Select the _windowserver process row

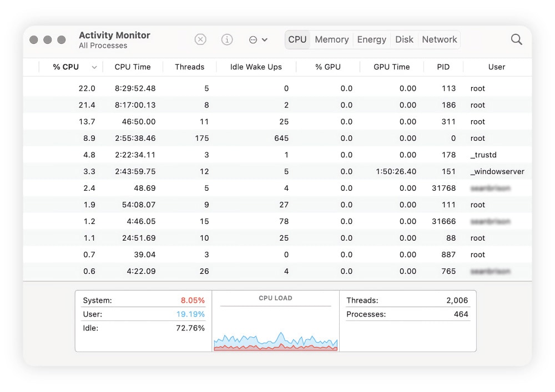tap(277, 171)
